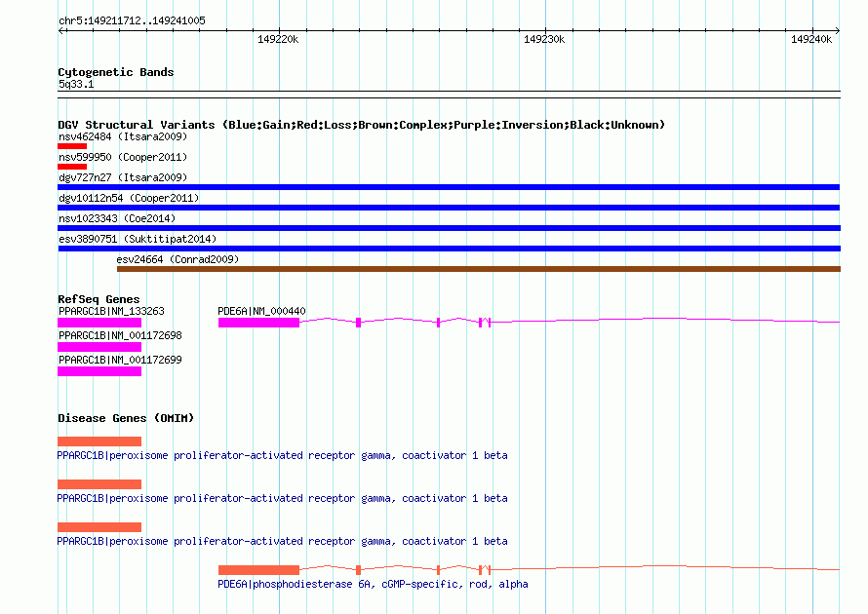
Task: Open third PPARGC1B peroxisome coactivator link
Action: click(x=282, y=541)
